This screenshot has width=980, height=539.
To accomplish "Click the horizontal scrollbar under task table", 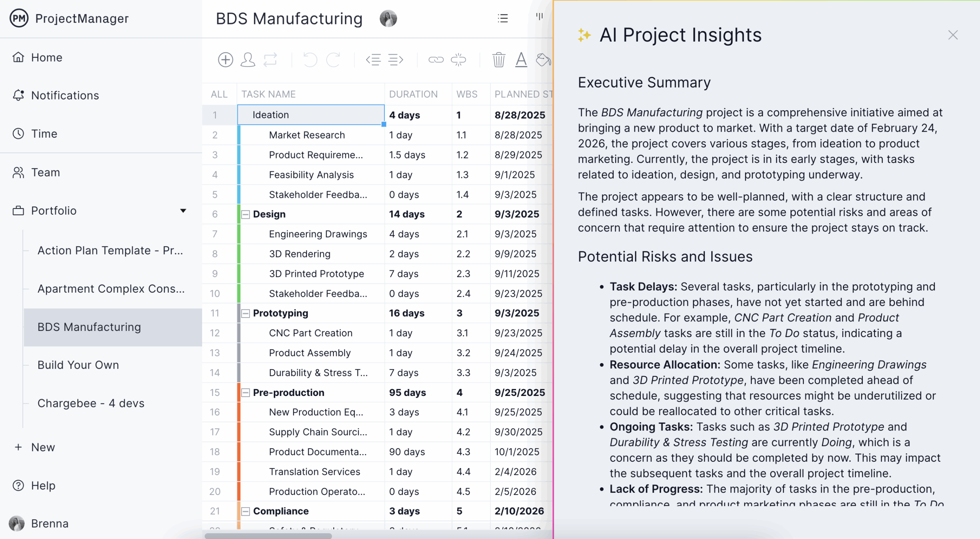I will point(268,536).
